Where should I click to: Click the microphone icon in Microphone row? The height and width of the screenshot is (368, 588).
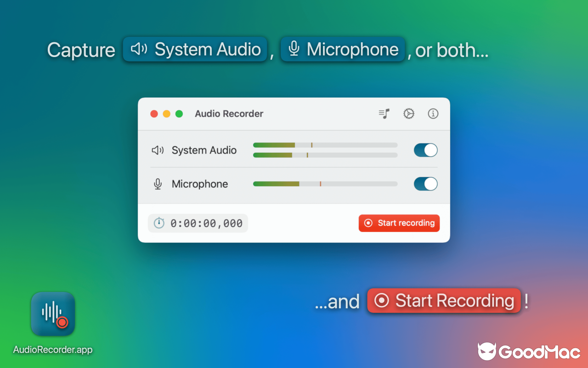click(158, 184)
